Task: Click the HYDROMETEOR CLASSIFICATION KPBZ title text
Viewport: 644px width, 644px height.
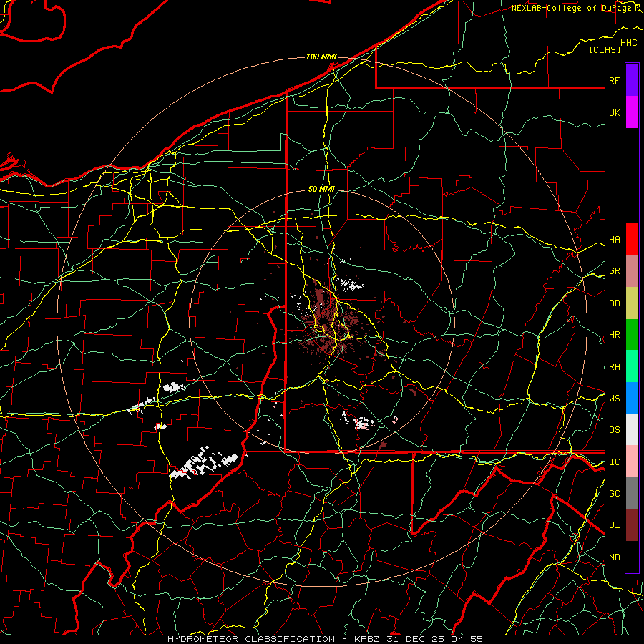Action: coord(325,639)
